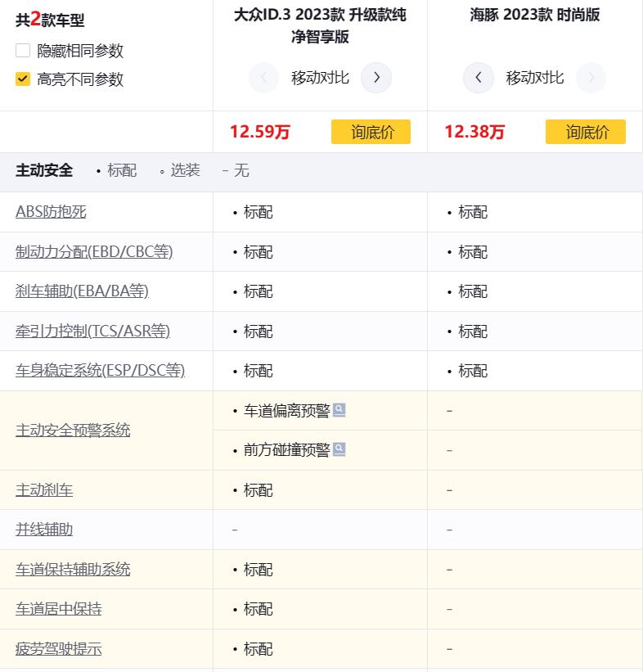Click the 12.59万 price text

[260, 132]
